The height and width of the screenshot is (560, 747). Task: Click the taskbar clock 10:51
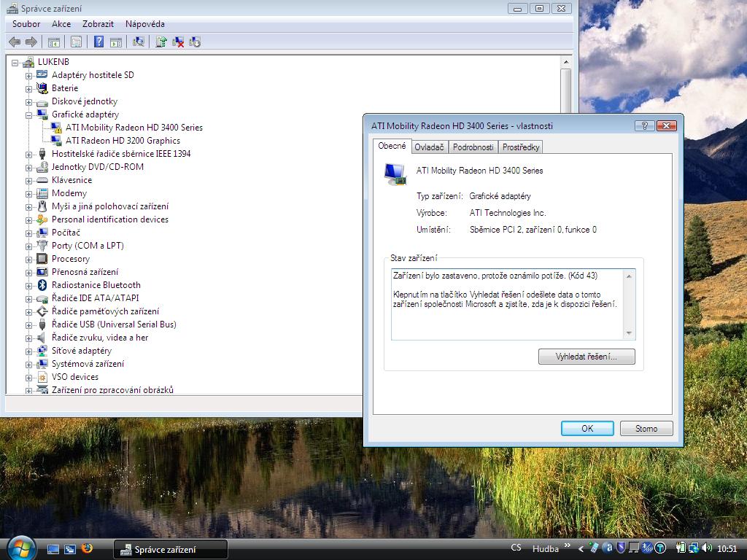pyautogui.click(x=727, y=548)
